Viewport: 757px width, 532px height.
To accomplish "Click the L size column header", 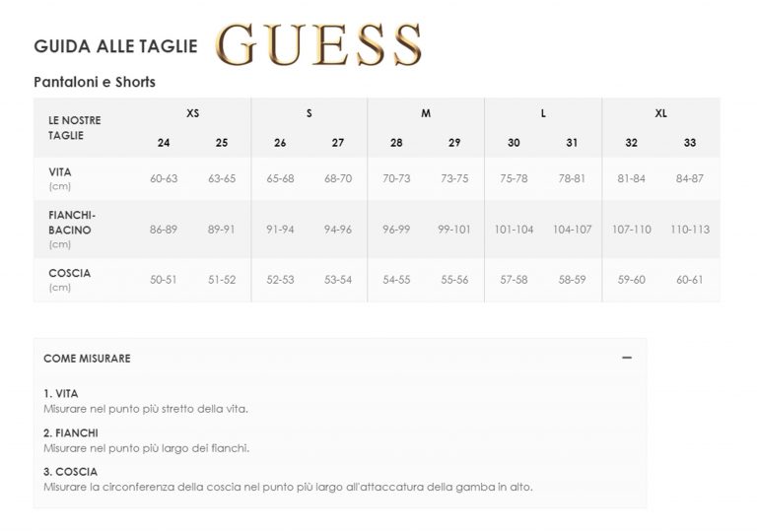I will 543,113.
